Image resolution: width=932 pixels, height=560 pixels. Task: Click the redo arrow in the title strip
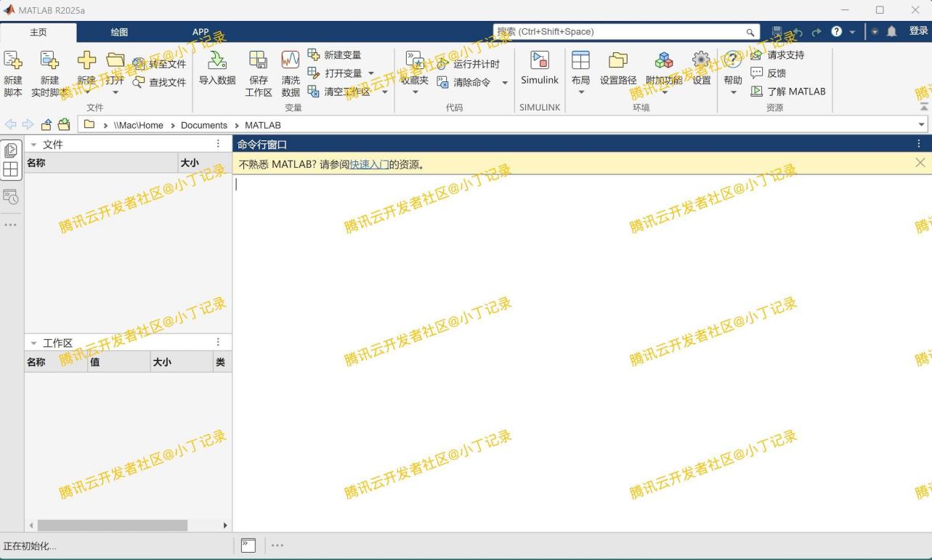point(816,32)
